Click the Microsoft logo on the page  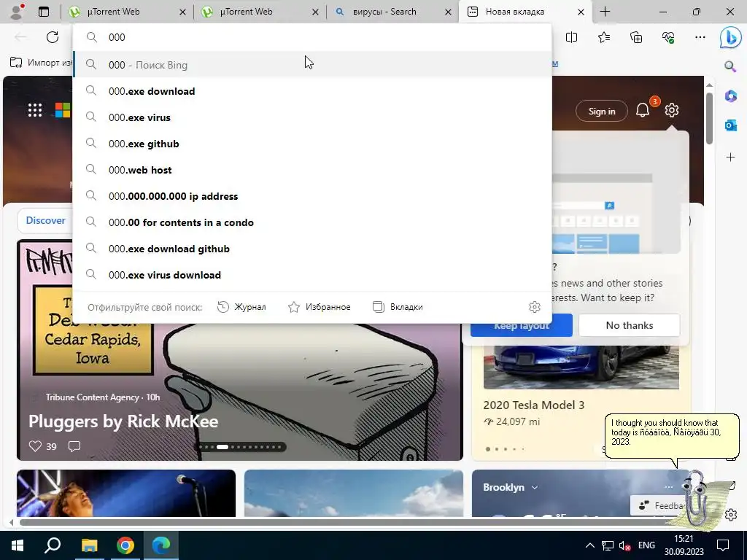pos(63,110)
